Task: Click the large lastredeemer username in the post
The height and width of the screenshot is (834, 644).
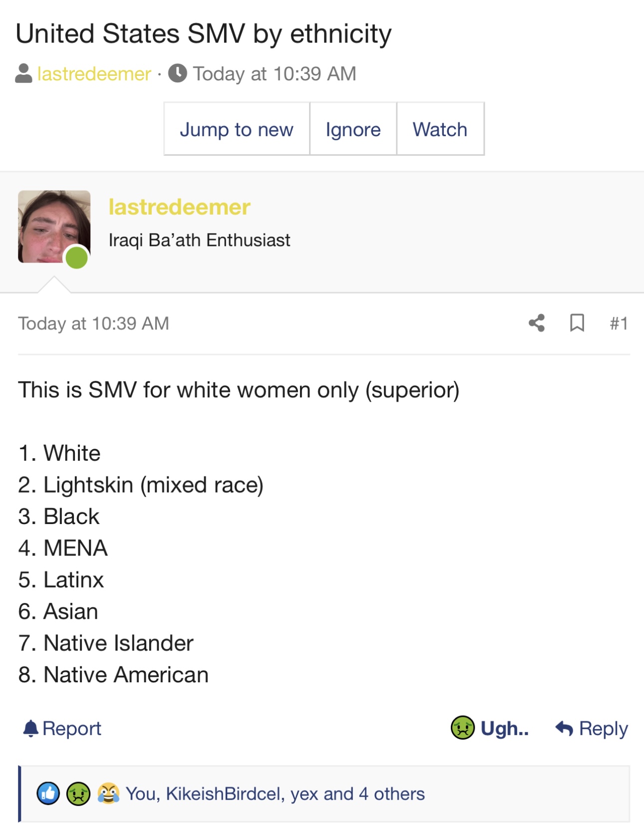Action: point(179,207)
